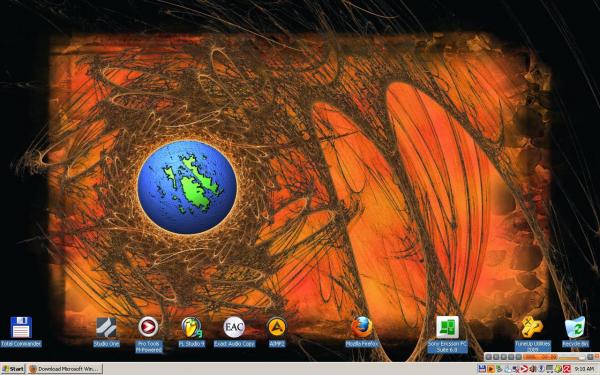Switch to Download Microsoft Win... taskbar window
Screen dimensions: 600x375
(x=65, y=369)
